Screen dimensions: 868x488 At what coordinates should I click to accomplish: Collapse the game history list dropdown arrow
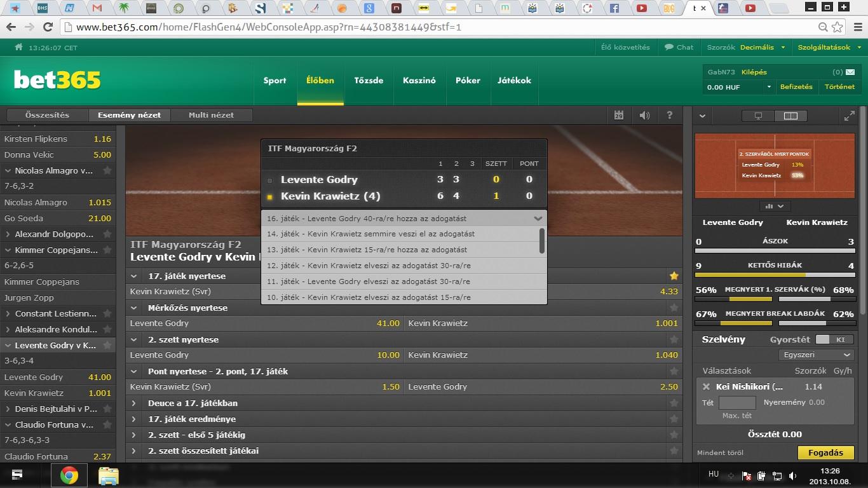pyautogui.click(x=538, y=218)
